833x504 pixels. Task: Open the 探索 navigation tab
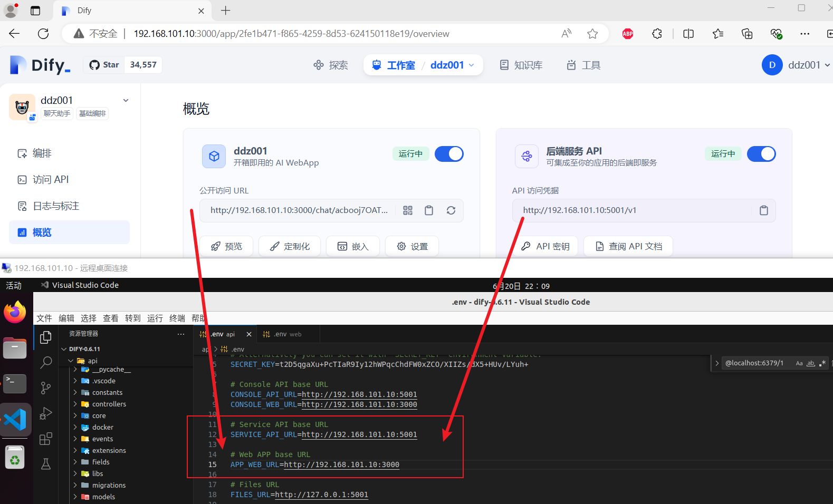pos(331,65)
